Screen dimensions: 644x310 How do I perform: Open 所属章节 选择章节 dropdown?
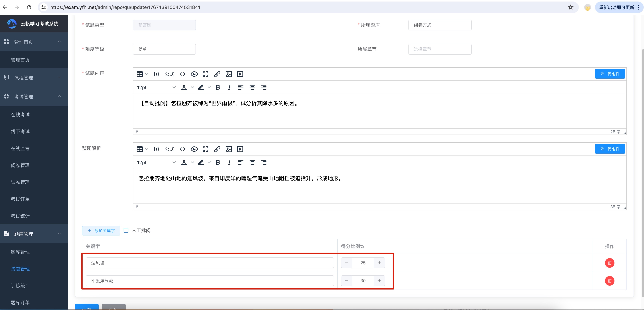440,49
